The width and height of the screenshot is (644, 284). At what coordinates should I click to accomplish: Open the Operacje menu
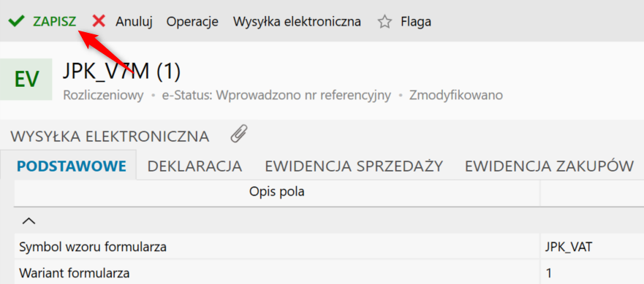tap(192, 21)
